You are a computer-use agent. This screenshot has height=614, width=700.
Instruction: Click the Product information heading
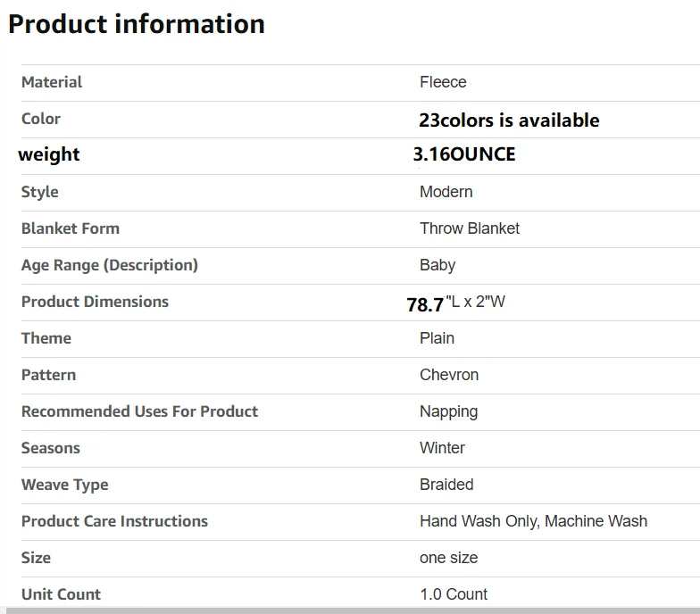136,24
